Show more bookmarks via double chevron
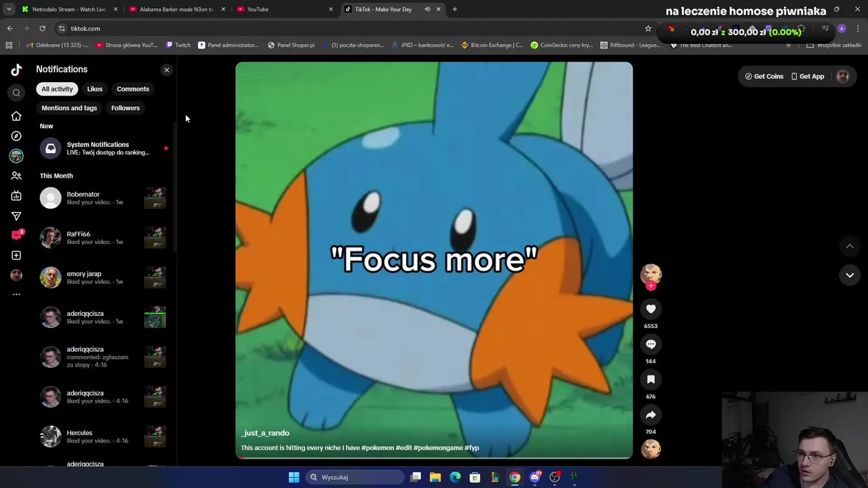This screenshot has width=868, height=488. pyautogui.click(x=788, y=45)
